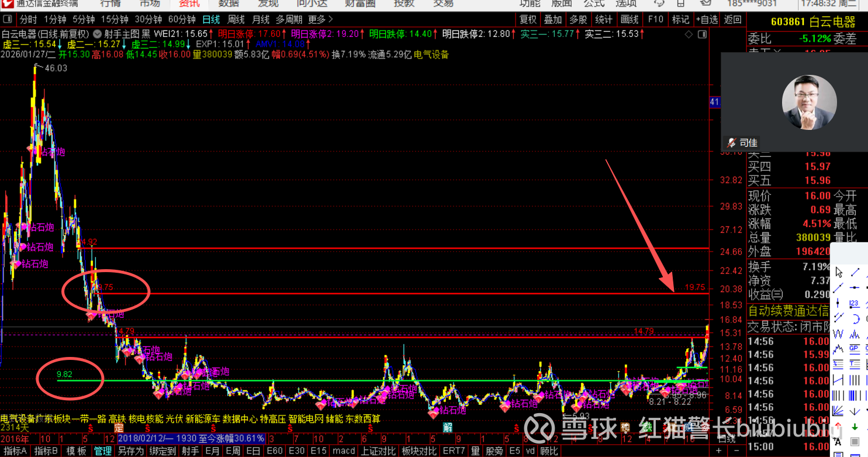Choose the W wave pattern tool
The image size is (868, 457).
pyautogui.click(x=839, y=334)
